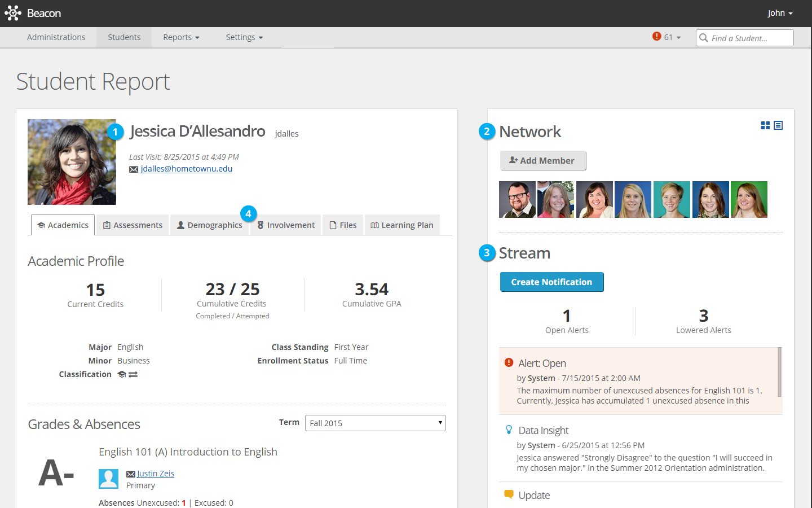This screenshot has width=812, height=508.
Task: Click the Add Member button
Action: 542,161
